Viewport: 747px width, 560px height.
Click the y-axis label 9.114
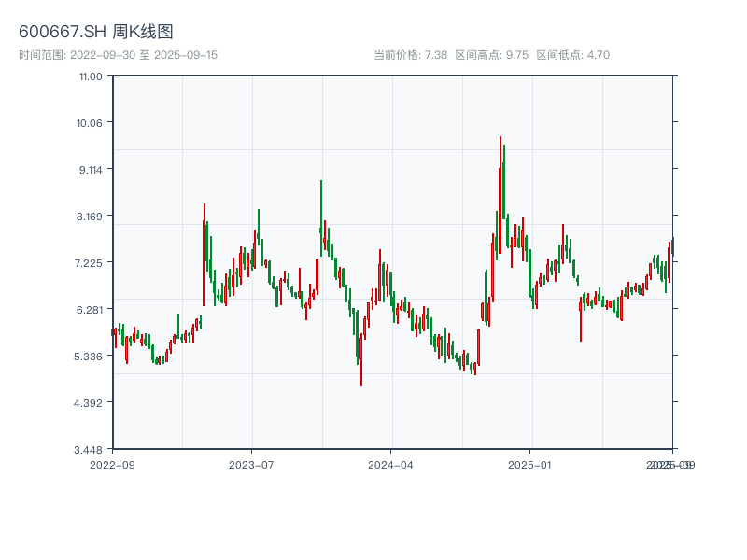tap(91, 170)
